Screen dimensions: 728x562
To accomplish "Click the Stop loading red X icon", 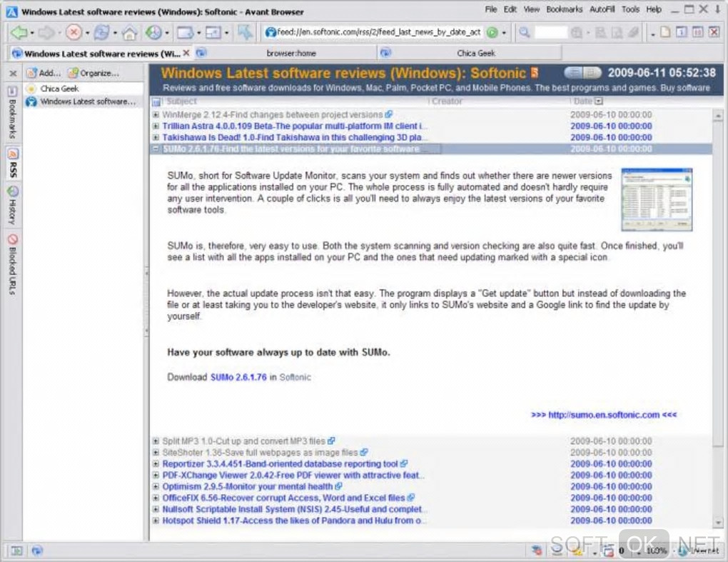I will point(74,33).
